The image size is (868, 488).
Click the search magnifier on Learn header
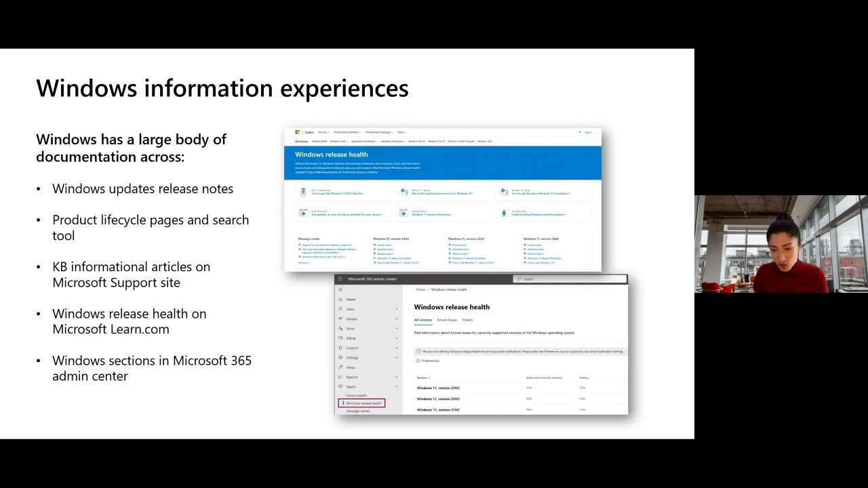point(580,132)
